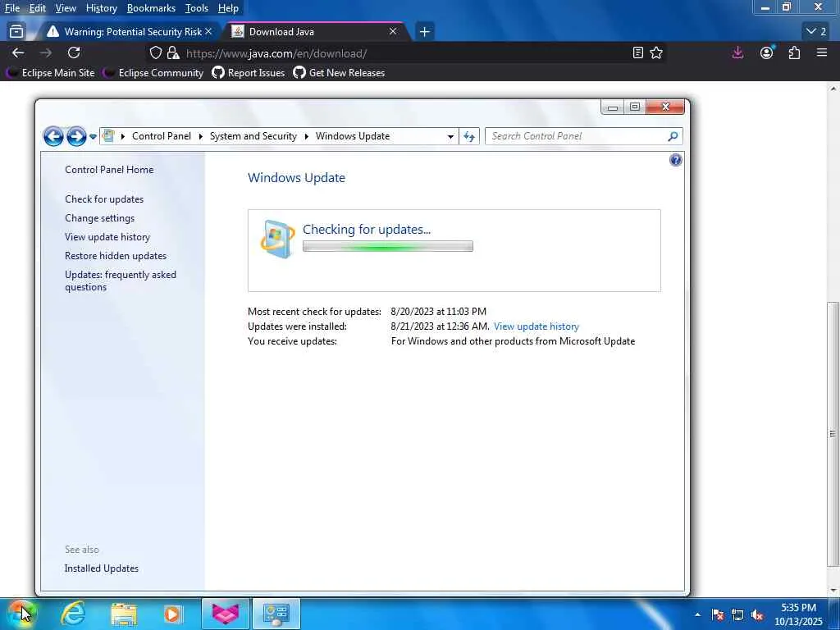Expand the address bar history dropdown

pyautogui.click(x=450, y=137)
